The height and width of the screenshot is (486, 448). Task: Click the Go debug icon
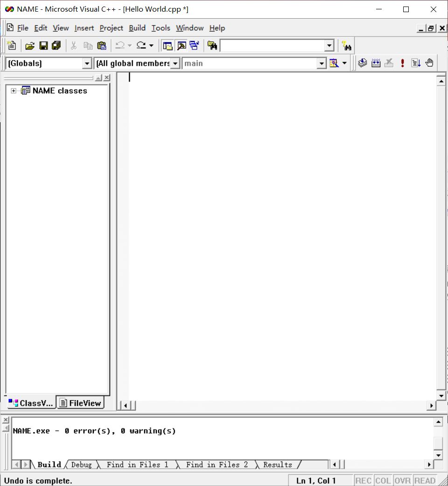tap(416, 63)
